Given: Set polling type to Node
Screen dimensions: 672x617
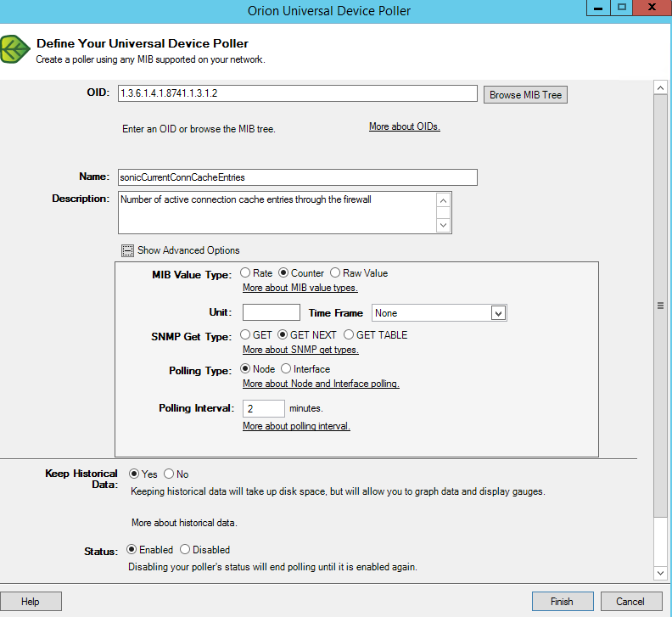Looking at the screenshot, I should [x=245, y=368].
